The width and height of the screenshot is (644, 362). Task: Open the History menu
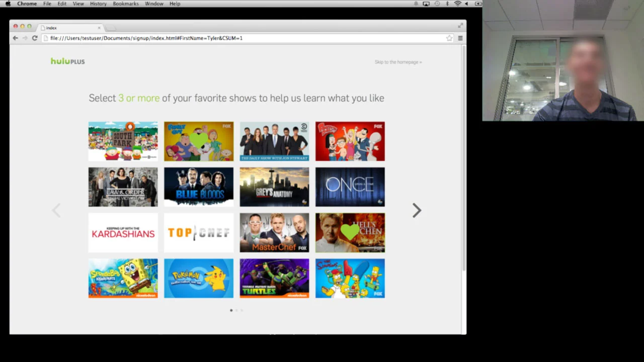click(98, 4)
